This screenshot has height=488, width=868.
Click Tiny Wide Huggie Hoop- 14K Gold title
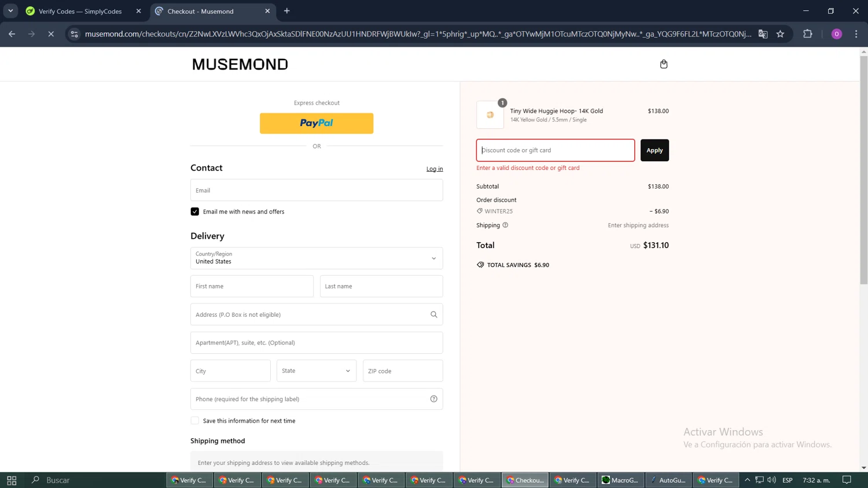click(557, 111)
